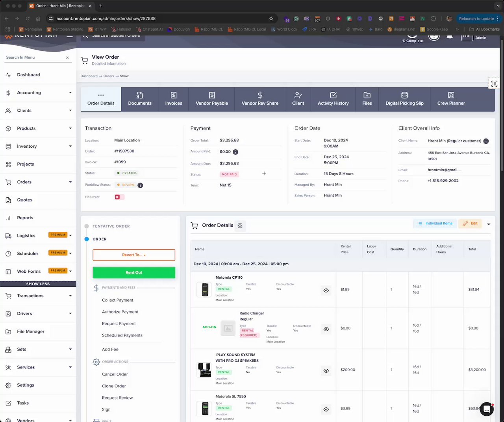Click the Collect Payment link
Image resolution: width=504 pixels, height=422 pixels.
118,300
